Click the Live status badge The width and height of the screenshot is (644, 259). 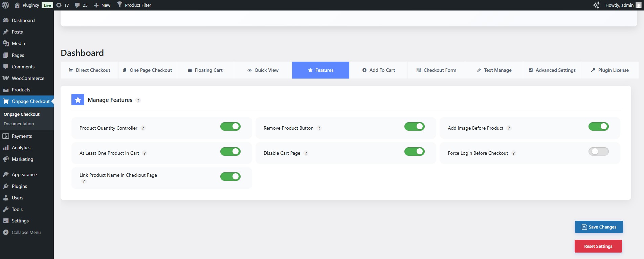[47, 5]
